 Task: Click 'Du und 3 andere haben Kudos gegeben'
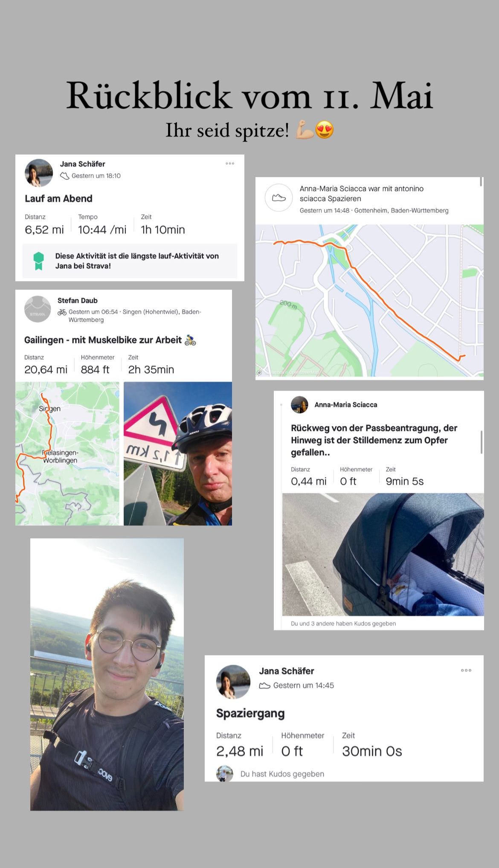pyautogui.click(x=343, y=624)
